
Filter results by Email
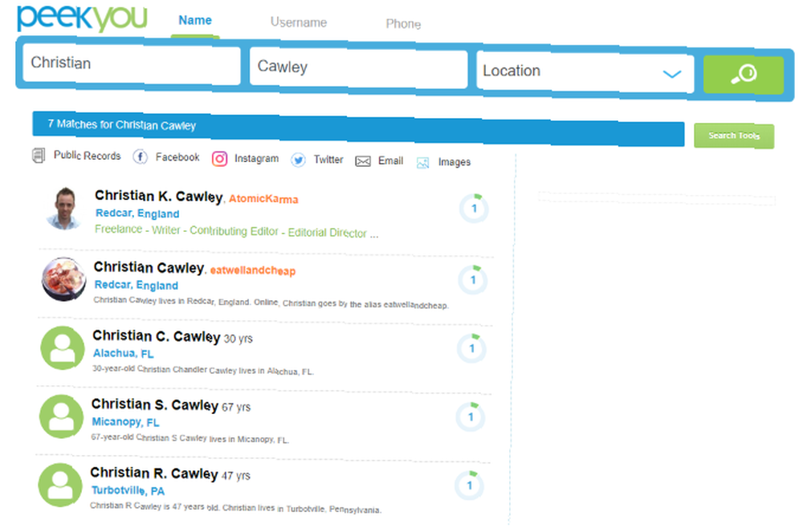click(391, 160)
